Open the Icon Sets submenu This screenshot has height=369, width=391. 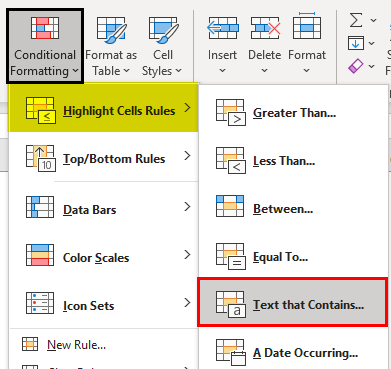click(x=103, y=304)
